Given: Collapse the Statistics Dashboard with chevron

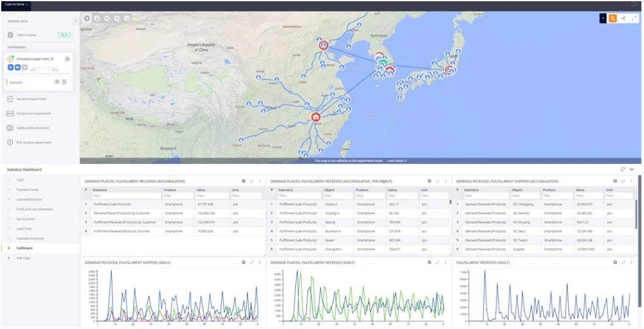Looking at the screenshot, I should click(632, 169).
